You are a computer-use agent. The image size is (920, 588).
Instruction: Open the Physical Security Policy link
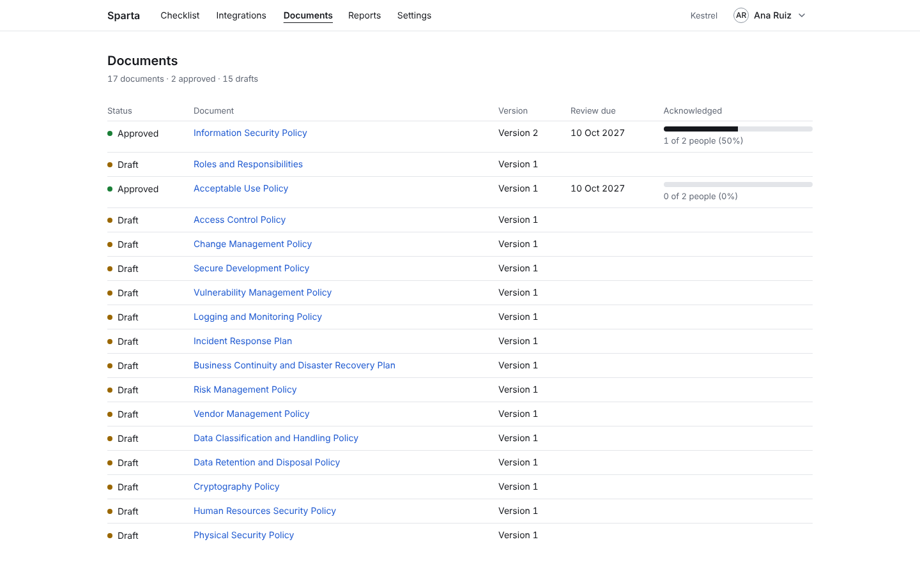243,535
